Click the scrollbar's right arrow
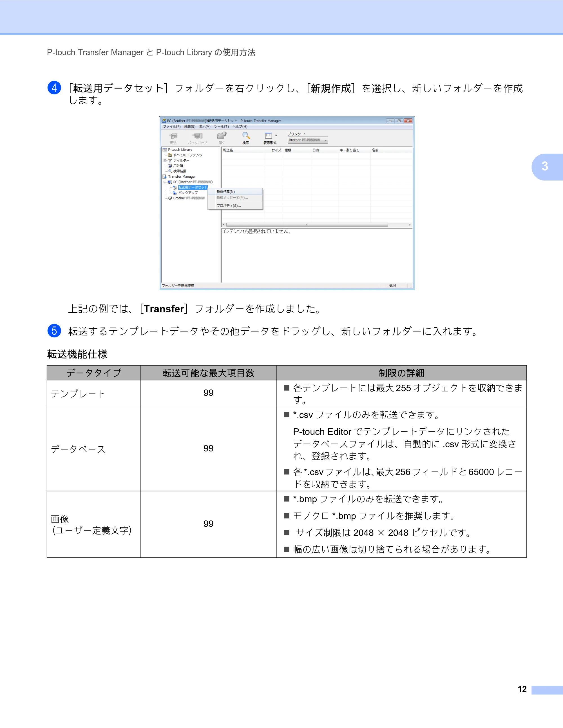Viewport: 563px width, 728px height. tap(410, 225)
